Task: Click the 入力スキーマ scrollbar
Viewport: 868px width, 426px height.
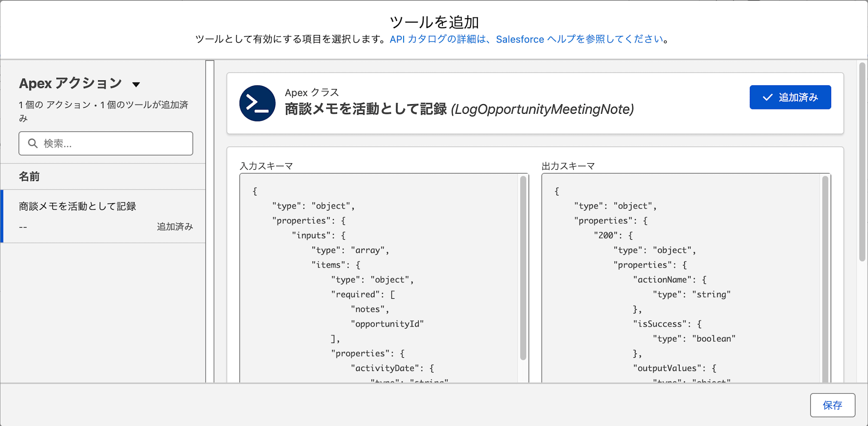Action: click(x=523, y=268)
